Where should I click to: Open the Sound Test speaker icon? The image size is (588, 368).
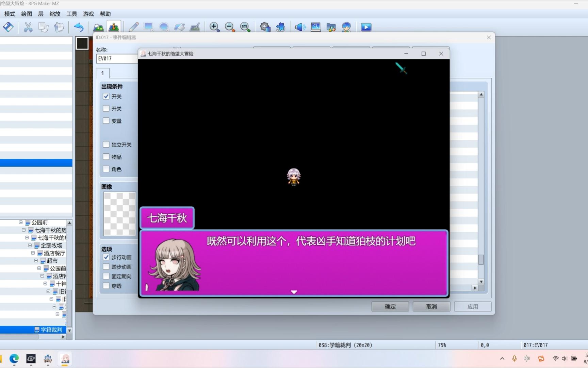click(x=300, y=27)
